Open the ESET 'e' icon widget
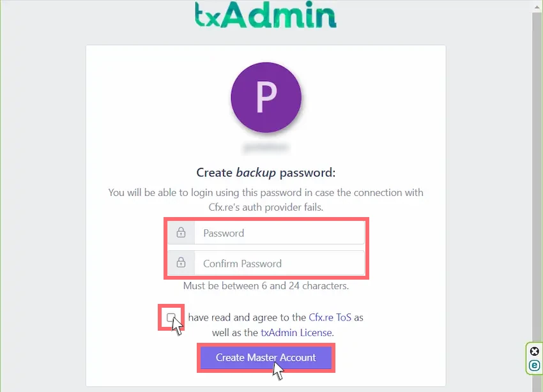Viewport: 543px width, 392px height. click(x=534, y=365)
